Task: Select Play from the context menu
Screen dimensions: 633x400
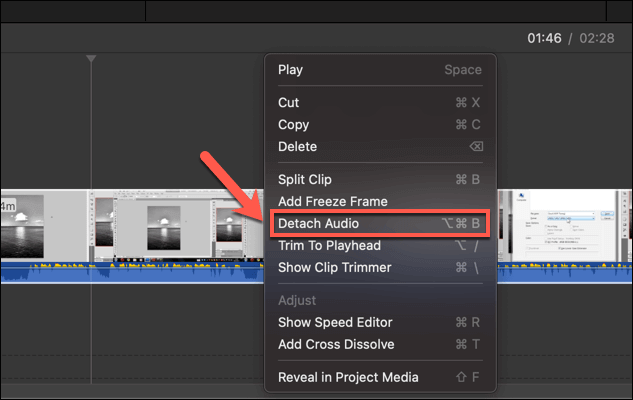Action: tap(291, 70)
